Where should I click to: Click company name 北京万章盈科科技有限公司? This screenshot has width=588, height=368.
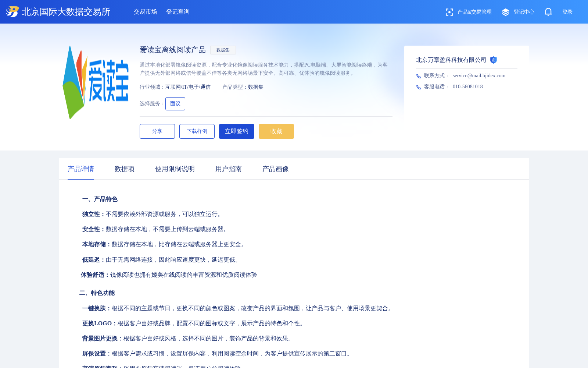451,60
